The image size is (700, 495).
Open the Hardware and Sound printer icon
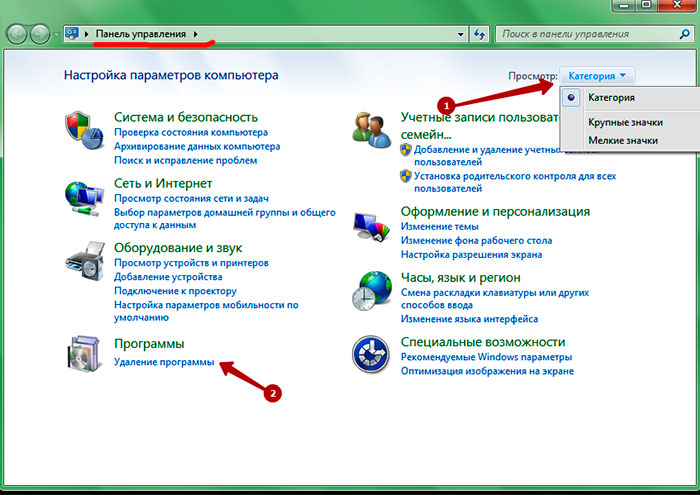pos(85,261)
